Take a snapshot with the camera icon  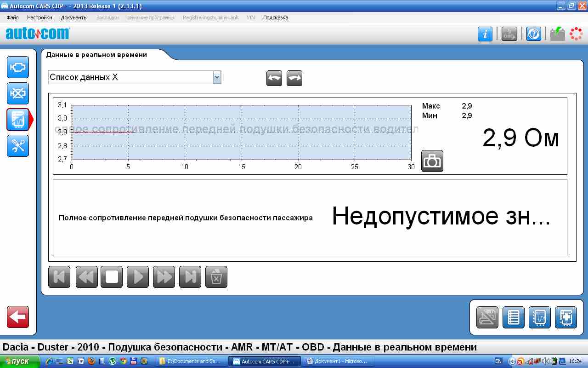coord(432,161)
